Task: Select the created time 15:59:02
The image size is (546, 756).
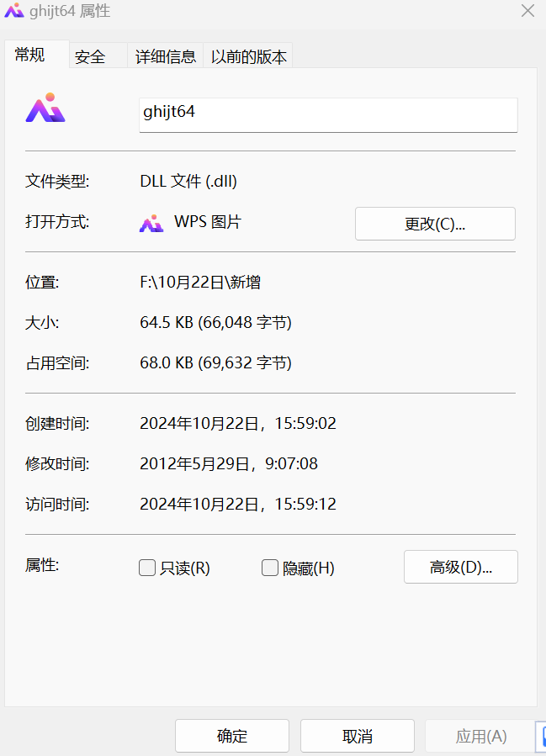Action: pyautogui.click(x=305, y=423)
